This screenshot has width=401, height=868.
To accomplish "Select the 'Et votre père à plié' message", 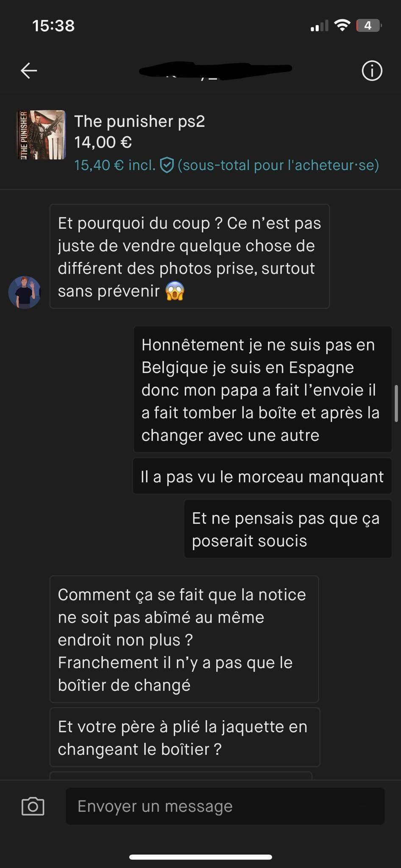I will 185,737.
